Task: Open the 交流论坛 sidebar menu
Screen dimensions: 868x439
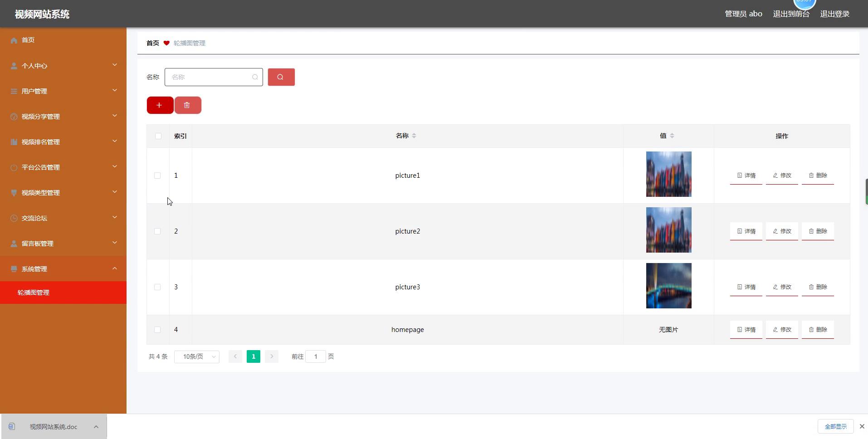Action: point(63,218)
